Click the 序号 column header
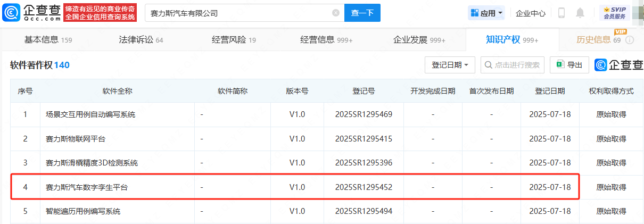 coord(25,91)
